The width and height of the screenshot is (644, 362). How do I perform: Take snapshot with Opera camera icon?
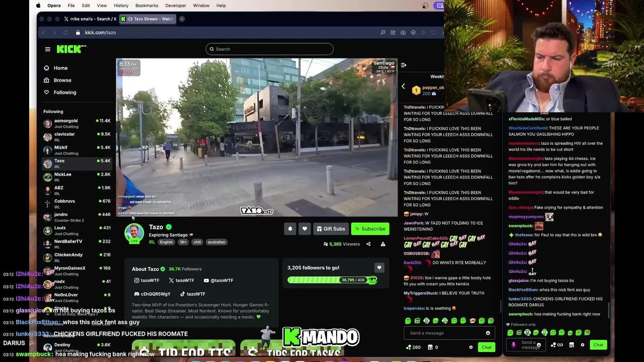tap(403, 33)
